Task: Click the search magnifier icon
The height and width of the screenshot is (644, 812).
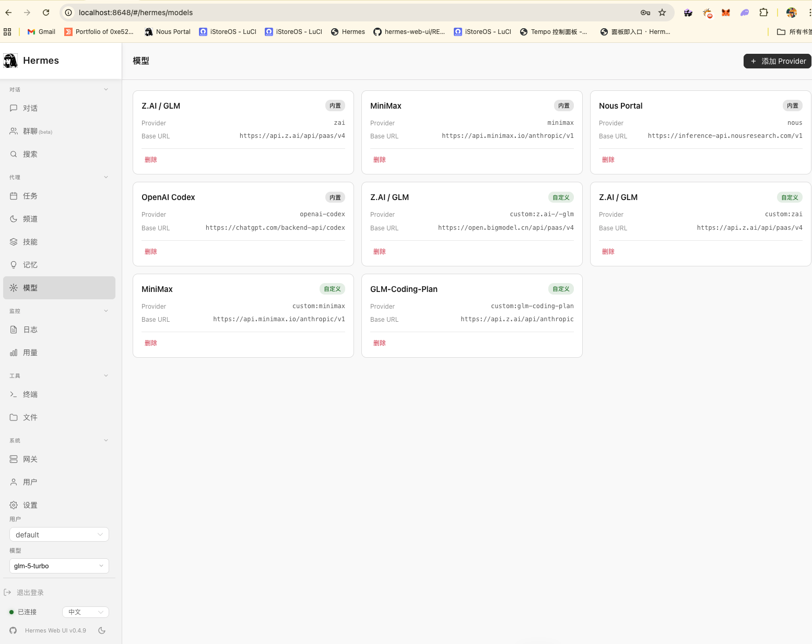Action: pyautogui.click(x=14, y=154)
